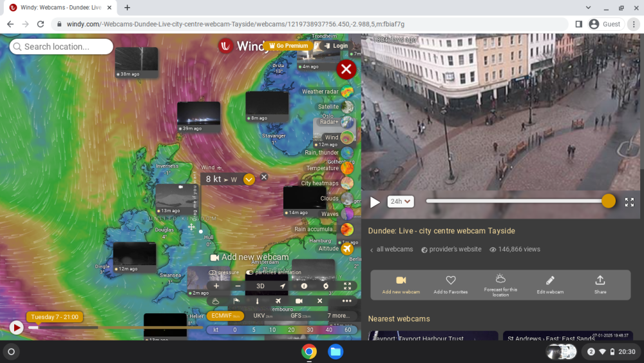Viewport: 644px width, 363px height.
Task: Share this webcam
Action: pyautogui.click(x=600, y=285)
